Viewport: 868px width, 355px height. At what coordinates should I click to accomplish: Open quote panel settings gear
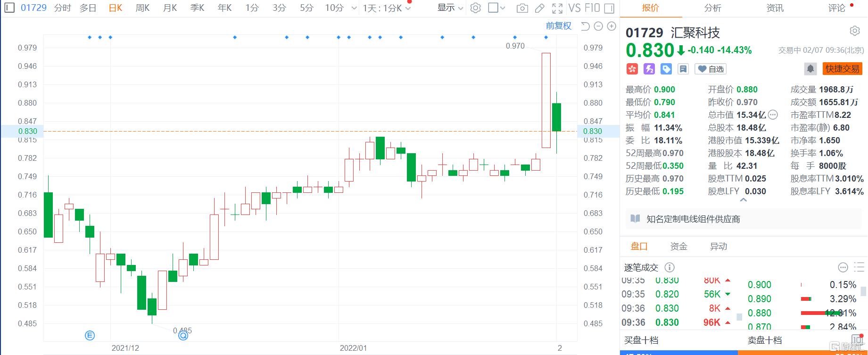[x=854, y=31]
